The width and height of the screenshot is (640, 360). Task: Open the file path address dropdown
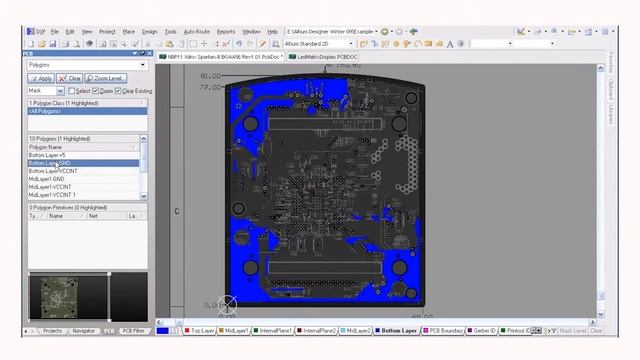pos(376,31)
